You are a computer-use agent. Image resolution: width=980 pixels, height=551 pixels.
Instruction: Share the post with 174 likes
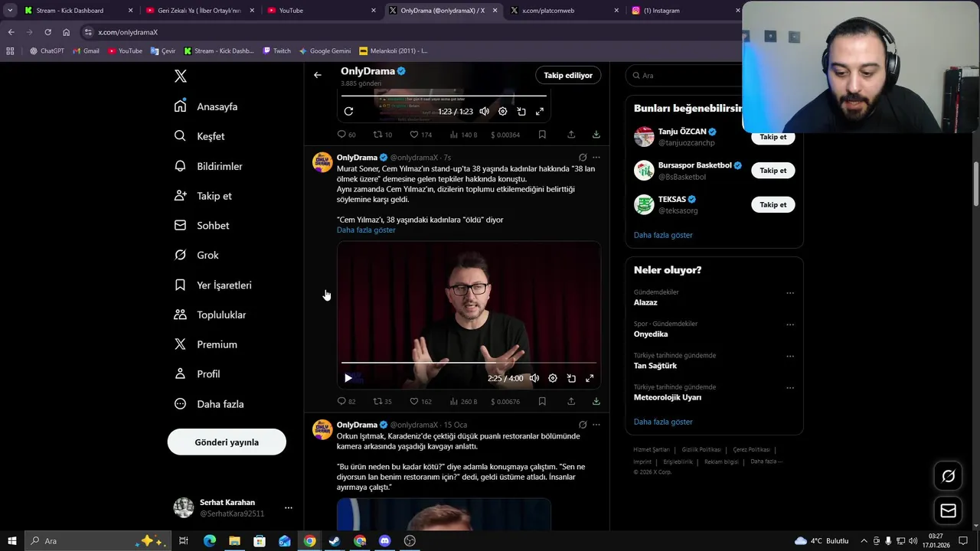point(571,135)
